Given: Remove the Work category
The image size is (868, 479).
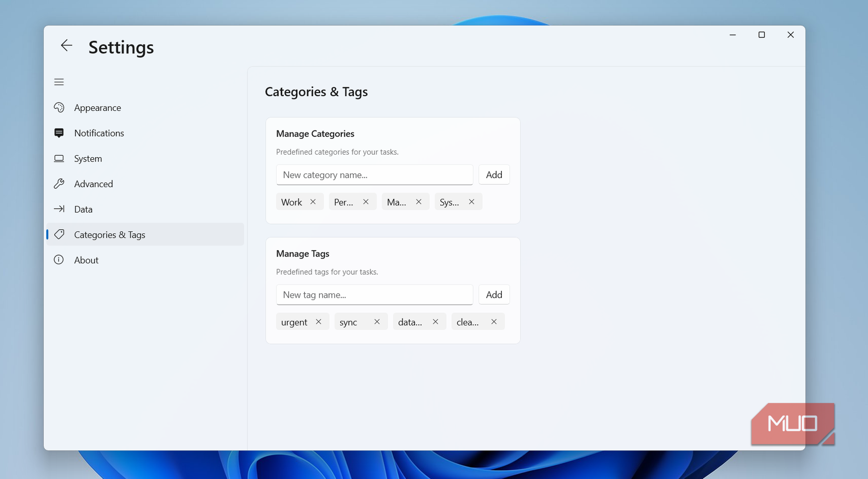Looking at the screenshot, I should pyautogui.click(x=313, y=201).
